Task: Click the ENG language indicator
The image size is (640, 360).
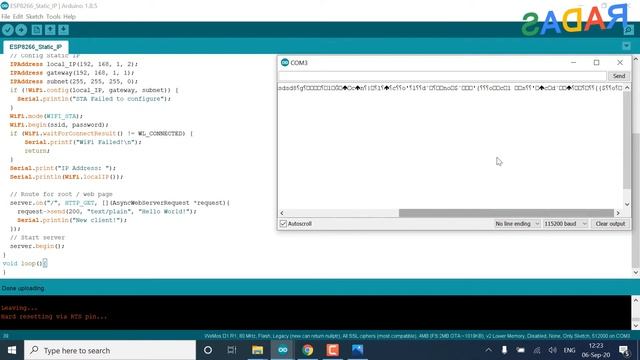Action: pos(569,350)
